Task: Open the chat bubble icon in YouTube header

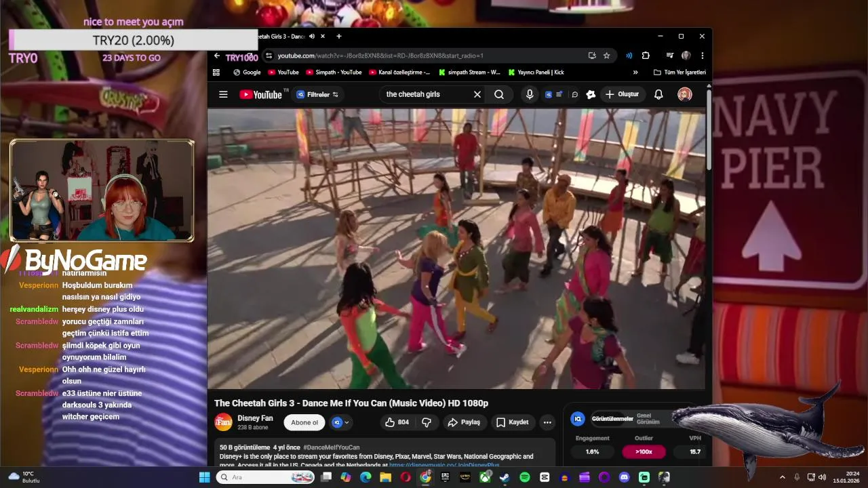Action: (x=574, y=94)
